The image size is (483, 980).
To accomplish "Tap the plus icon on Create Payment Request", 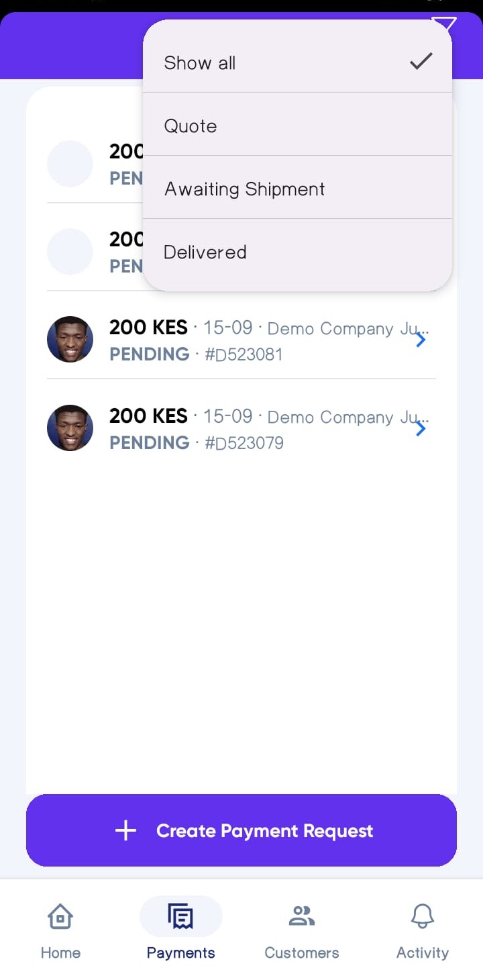I will click(125, 831).
